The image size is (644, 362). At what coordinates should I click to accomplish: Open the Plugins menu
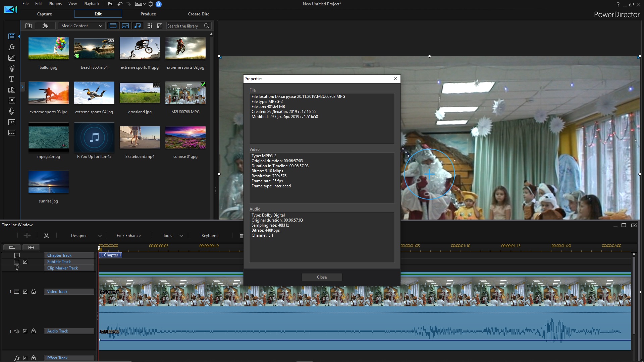(x=55, y=4)
